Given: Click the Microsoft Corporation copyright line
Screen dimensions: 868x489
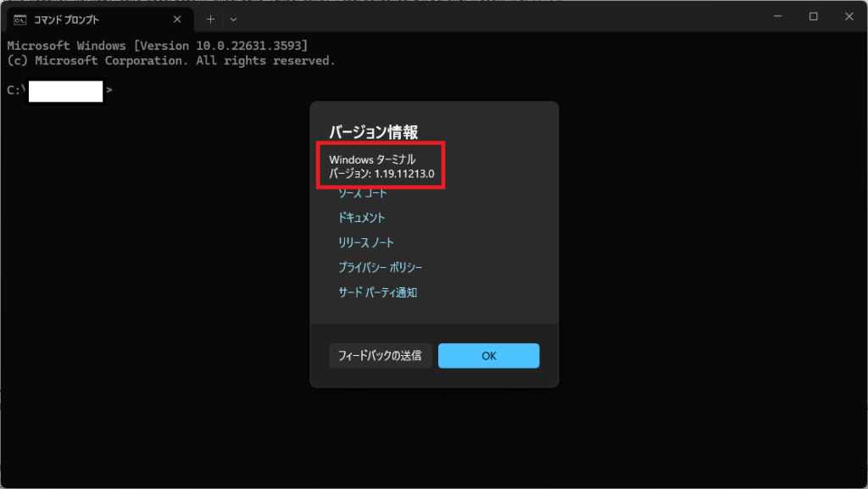Looking at the screenshot, I should [x=171, y=60].
